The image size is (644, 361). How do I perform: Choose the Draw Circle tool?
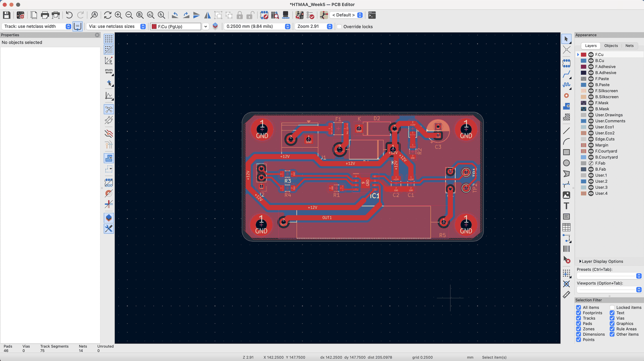566,163
